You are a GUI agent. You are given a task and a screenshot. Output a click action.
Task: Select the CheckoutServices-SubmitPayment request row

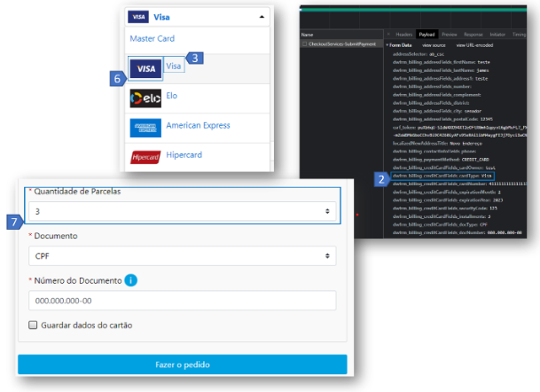[341, 44]
